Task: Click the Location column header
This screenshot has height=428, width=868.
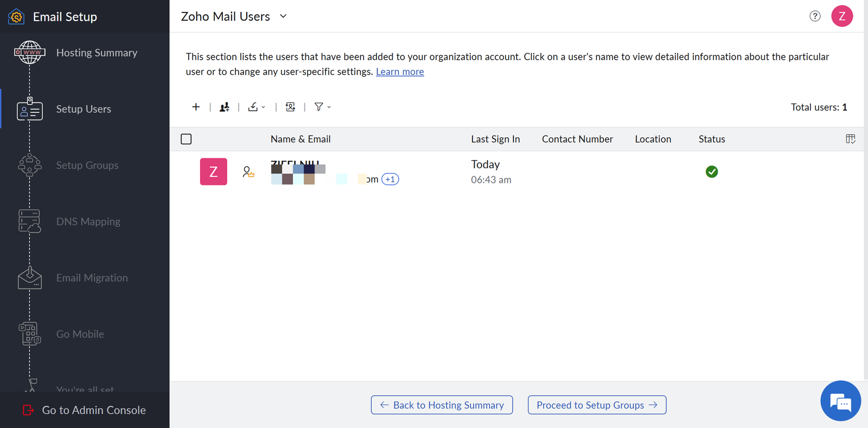Action: click(653, 139)
